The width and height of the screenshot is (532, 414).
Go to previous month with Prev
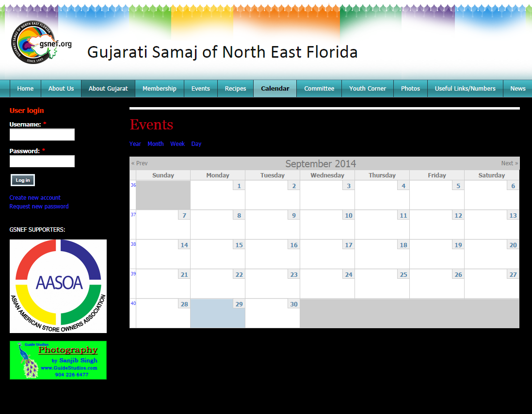coord(140,163)
